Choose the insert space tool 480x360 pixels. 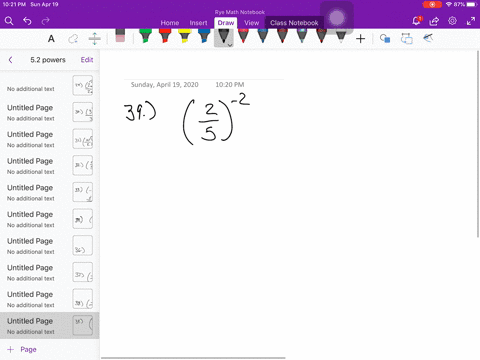[95, 39]
